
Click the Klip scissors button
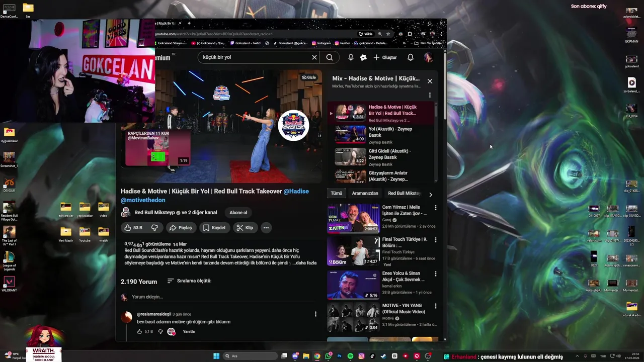[x=245, y=228]
